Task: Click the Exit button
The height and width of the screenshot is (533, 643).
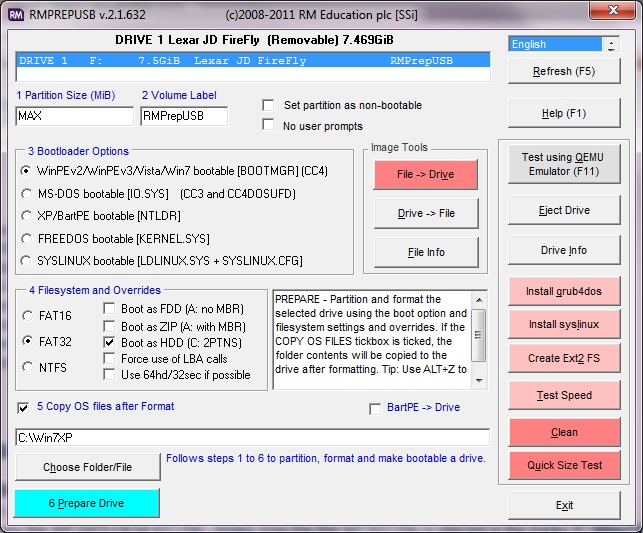Action: [564, 506]
